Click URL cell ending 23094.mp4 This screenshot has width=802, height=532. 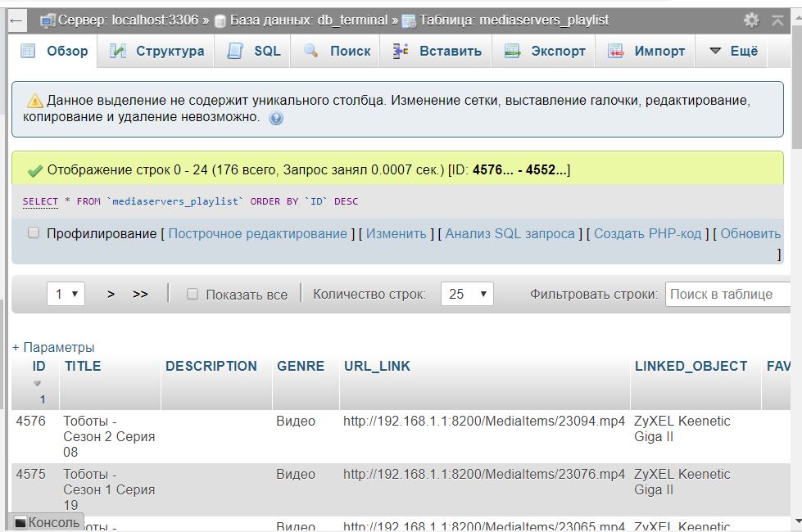(484, 422)
